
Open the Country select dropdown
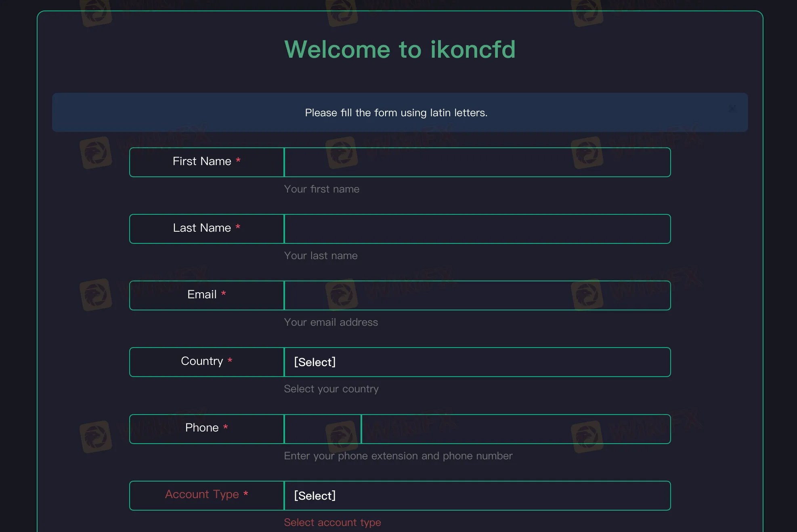[x=477, y=362]
